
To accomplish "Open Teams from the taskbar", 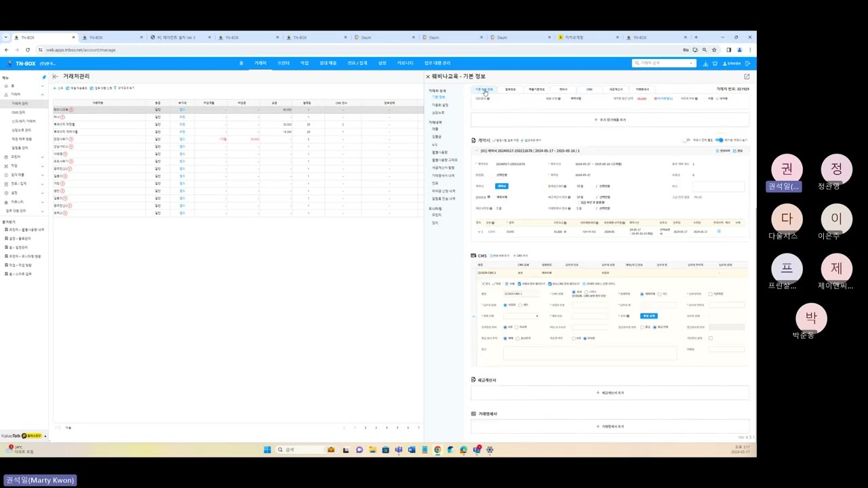I will (399, 449).
